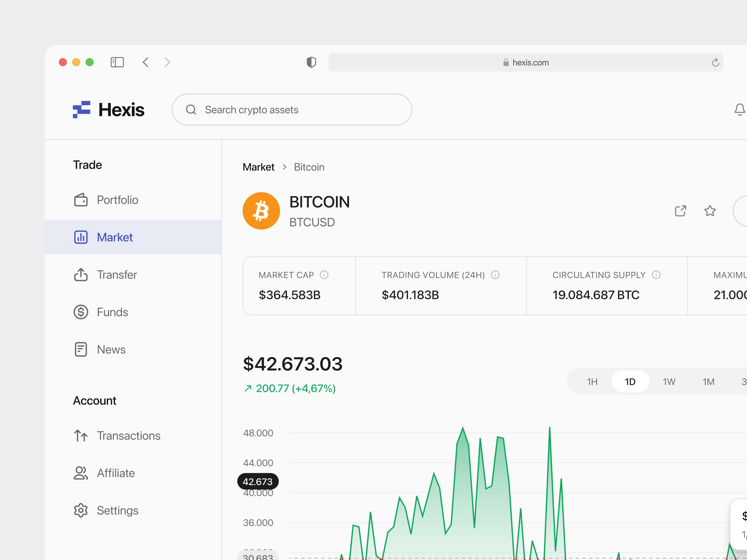Select 1W chart range
747x560 pixels.
click(669, 382)
